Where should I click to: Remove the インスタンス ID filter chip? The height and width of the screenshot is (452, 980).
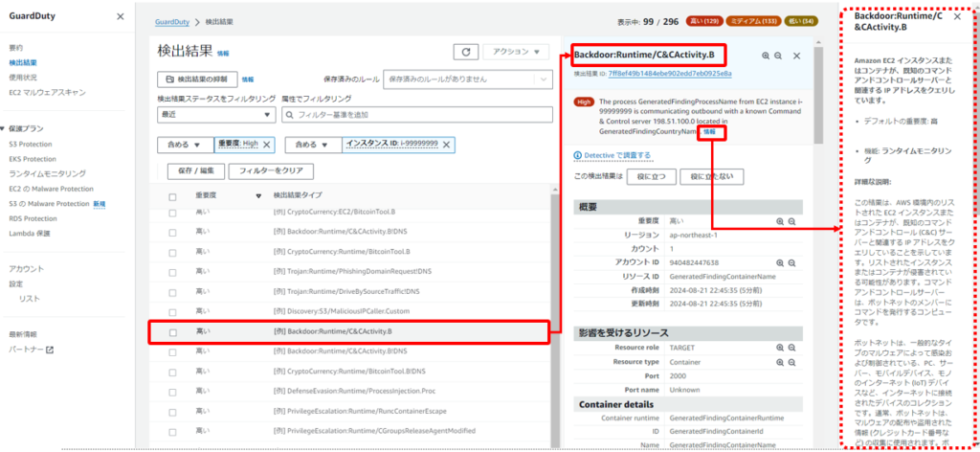tap(446, 145)
